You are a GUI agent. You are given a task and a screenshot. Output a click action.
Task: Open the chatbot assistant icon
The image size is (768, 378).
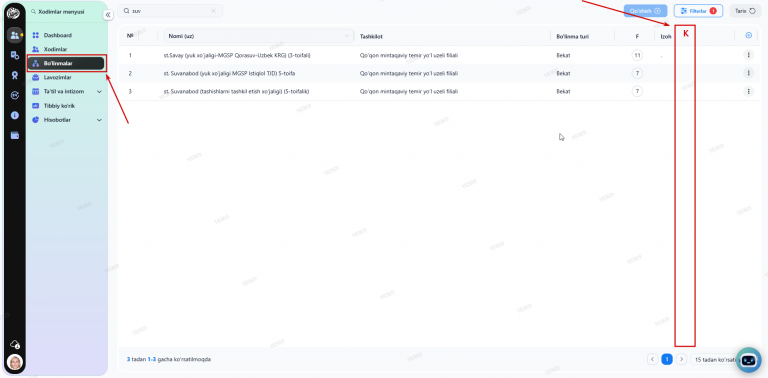[x=748, y=360]
